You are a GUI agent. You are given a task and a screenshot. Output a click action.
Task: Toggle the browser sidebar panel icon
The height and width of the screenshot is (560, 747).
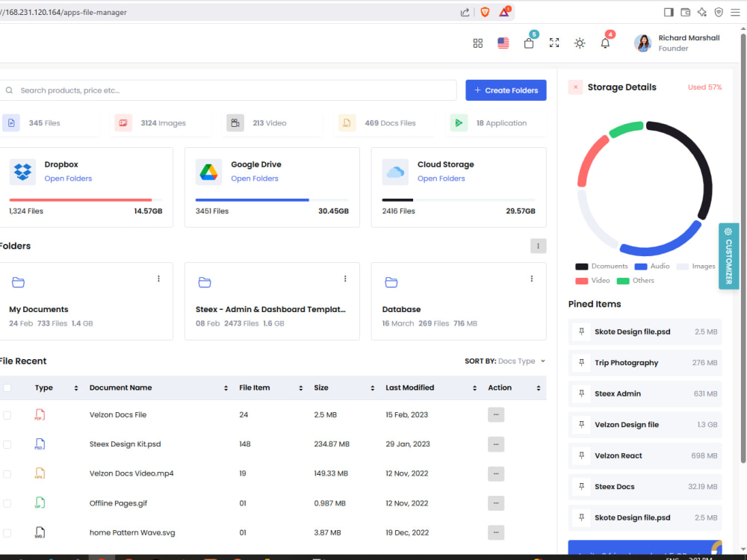click(x=669, y=13)
